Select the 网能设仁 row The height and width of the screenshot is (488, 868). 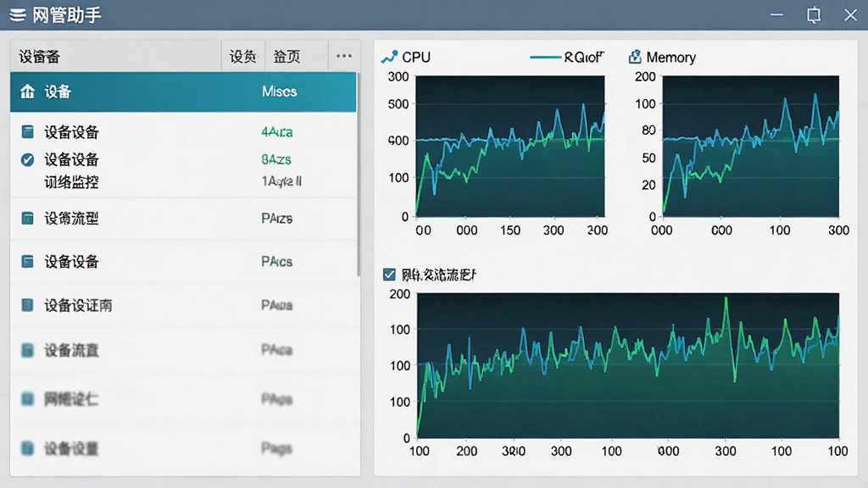[x=183, y=398]
